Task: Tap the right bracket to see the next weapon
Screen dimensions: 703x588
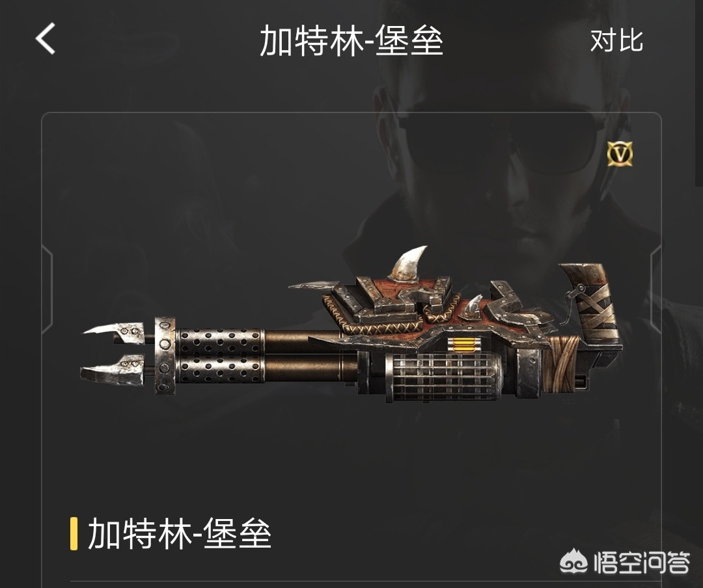Action: [655, 289]
